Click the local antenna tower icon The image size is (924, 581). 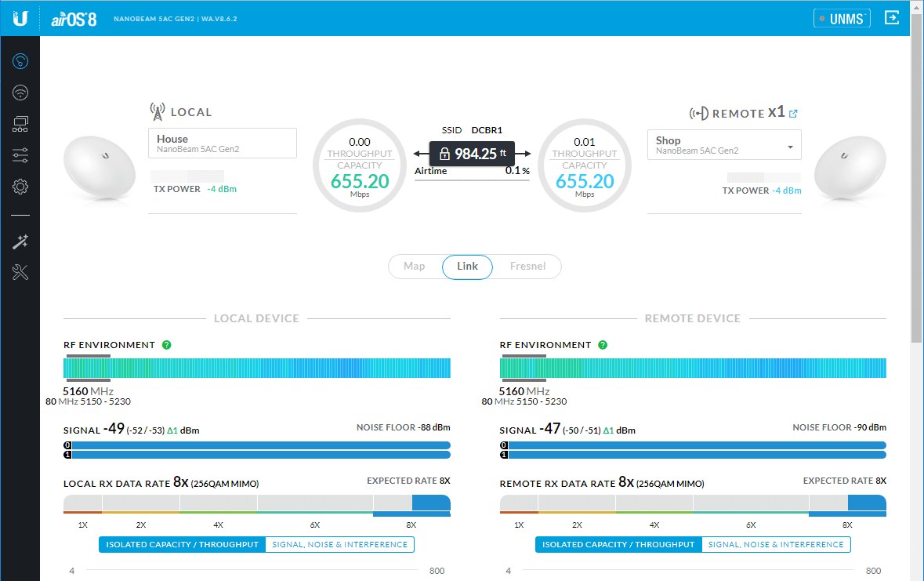(158, 111)
